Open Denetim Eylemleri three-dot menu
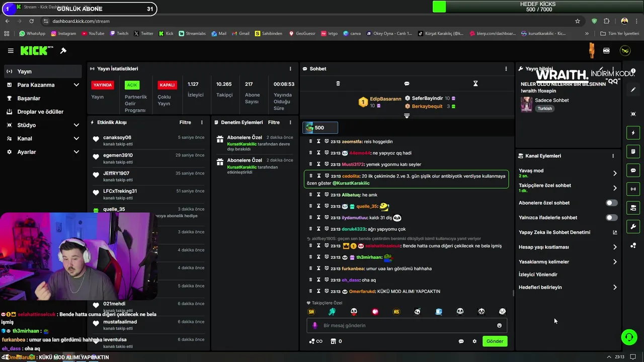The image size is (644, 362). (x=290, y=122)
